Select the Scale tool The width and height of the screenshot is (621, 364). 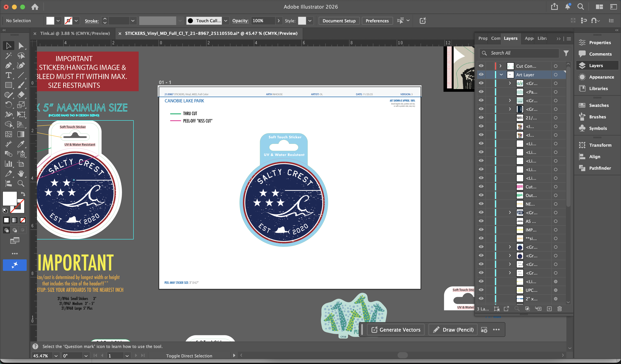21,105
